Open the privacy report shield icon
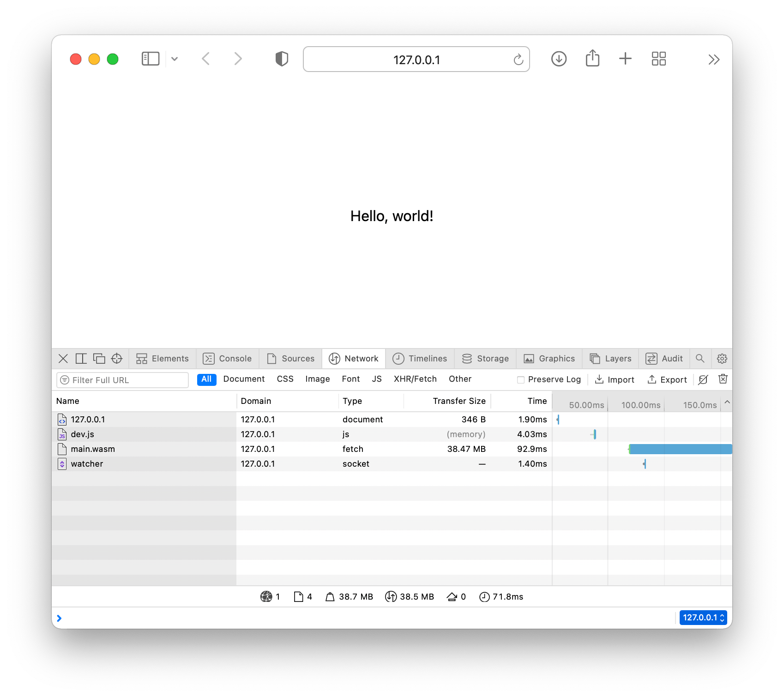The width and height of the screenshot is (784, 697). pyautogui.click(x=282, y=59)
